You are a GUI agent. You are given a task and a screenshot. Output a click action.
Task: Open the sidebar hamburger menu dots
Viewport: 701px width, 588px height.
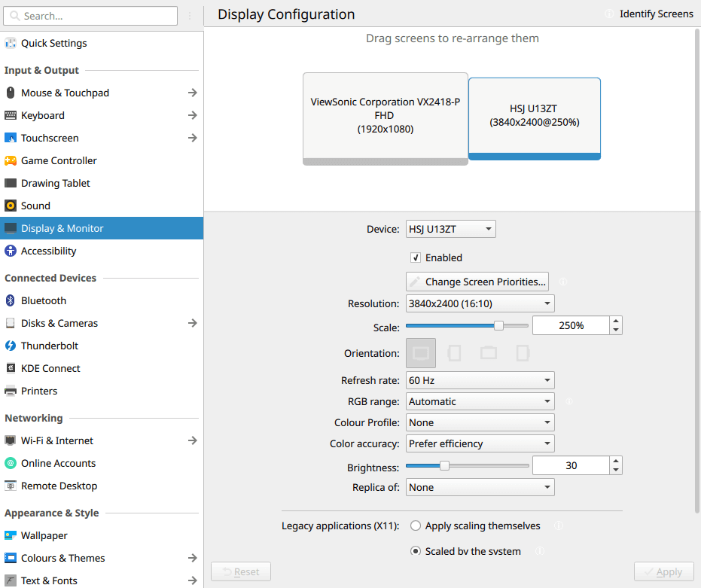click(x=190, y=16)
